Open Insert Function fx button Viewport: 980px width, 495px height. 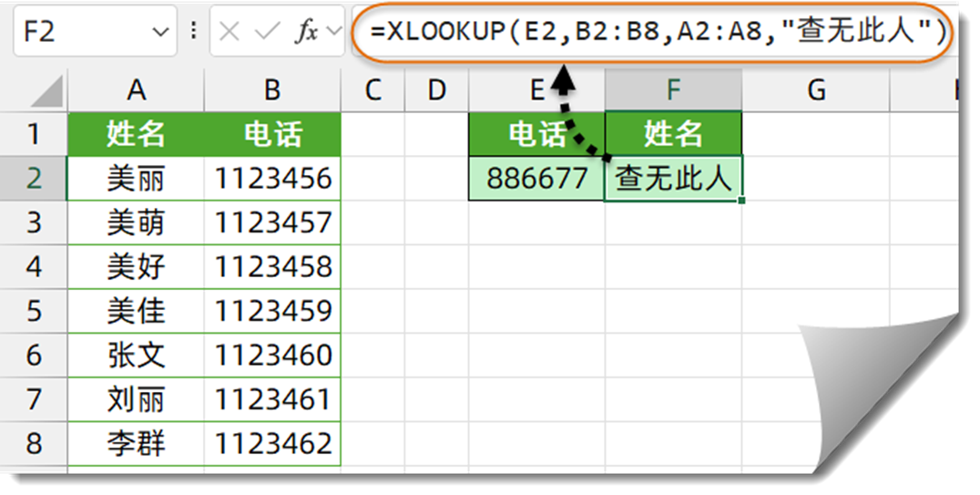click(306, 31)
